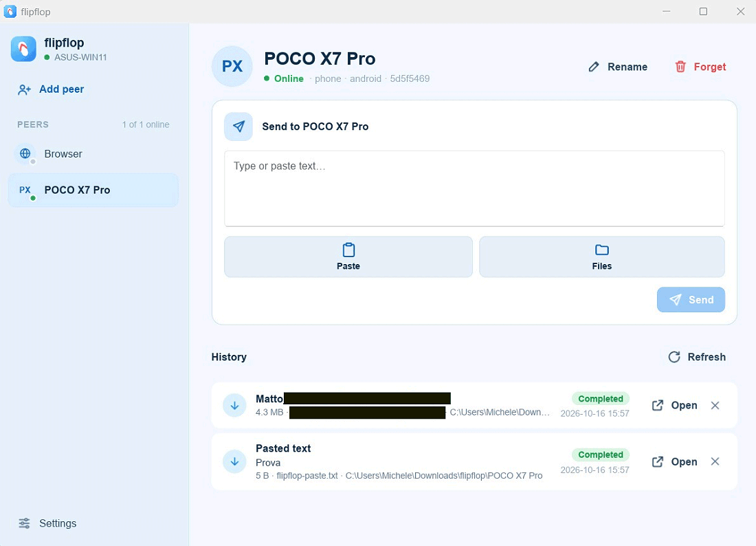Screen dimensions: 756x546
Task: Click the Paste button
Action: click(x=348, y=256)
